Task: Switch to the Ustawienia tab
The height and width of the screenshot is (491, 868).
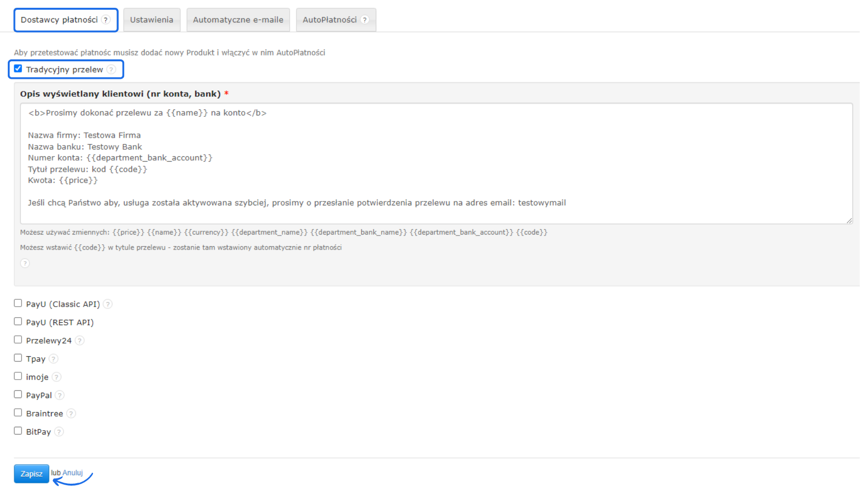Action: click(x=151, y=20)
